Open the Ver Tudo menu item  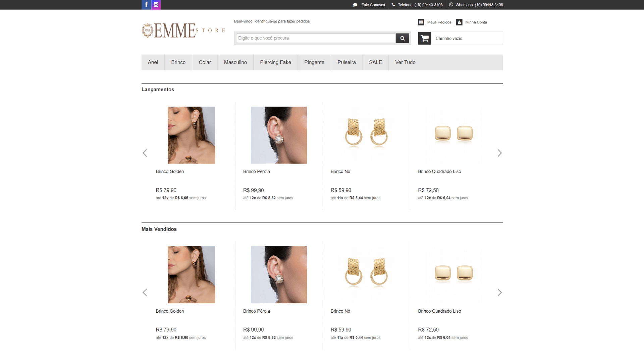coord(405,62)
